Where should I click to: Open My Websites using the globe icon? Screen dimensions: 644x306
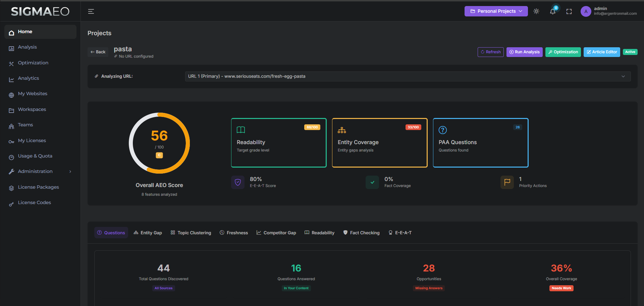coord(11,94)
